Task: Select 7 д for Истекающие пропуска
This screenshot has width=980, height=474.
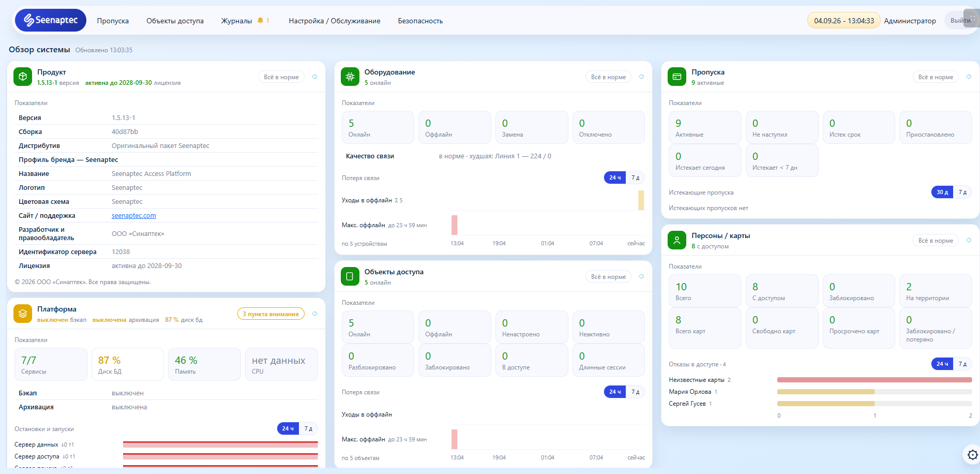Action: click(962, 192)
